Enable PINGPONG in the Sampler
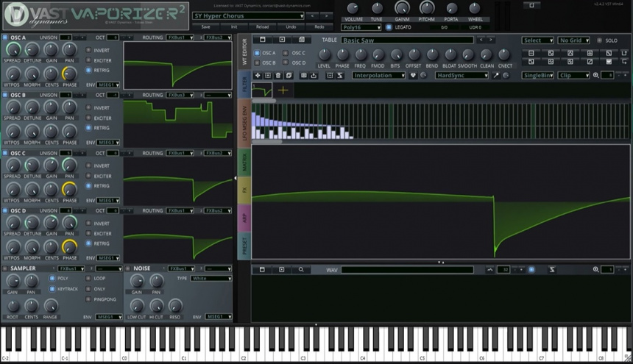 [x=88, y=299]
